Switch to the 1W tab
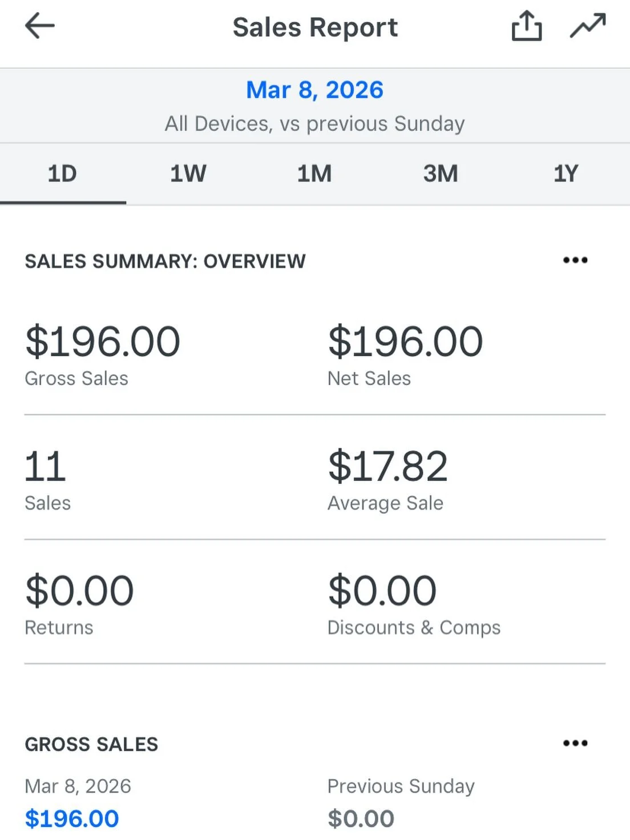 [x=188, y=173]
